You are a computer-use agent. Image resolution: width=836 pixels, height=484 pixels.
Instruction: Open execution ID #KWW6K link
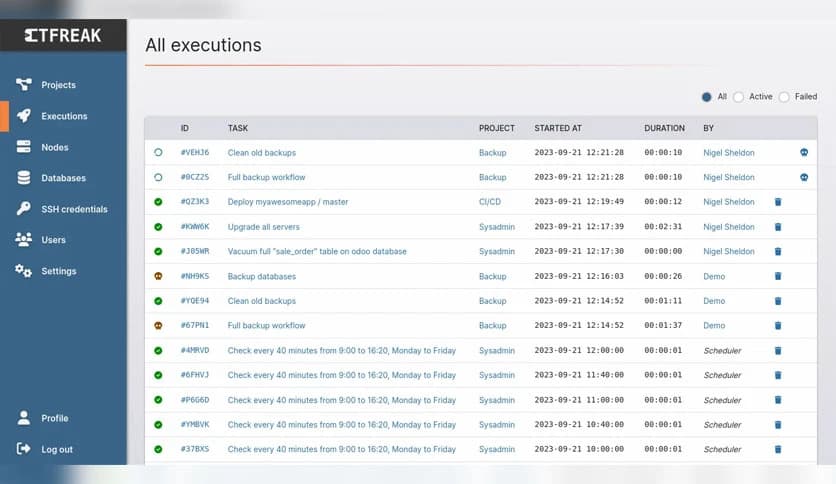click(195, 227)
